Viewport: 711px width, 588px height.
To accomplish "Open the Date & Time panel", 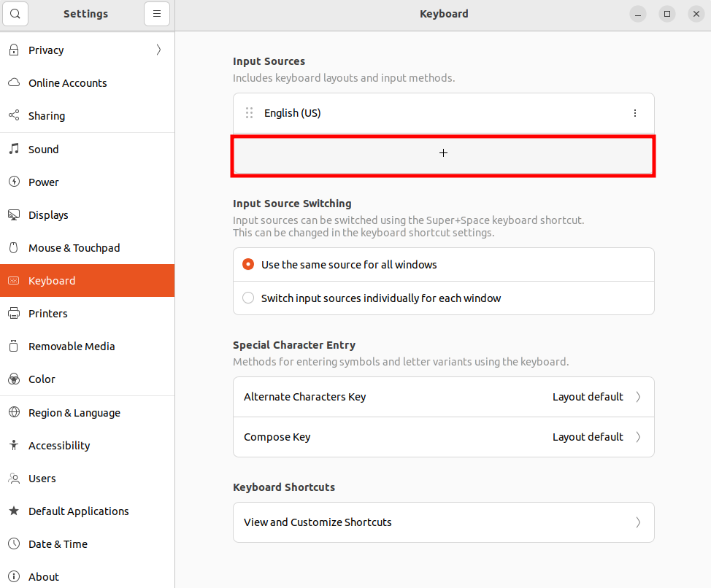I will (x=87, y=543).
